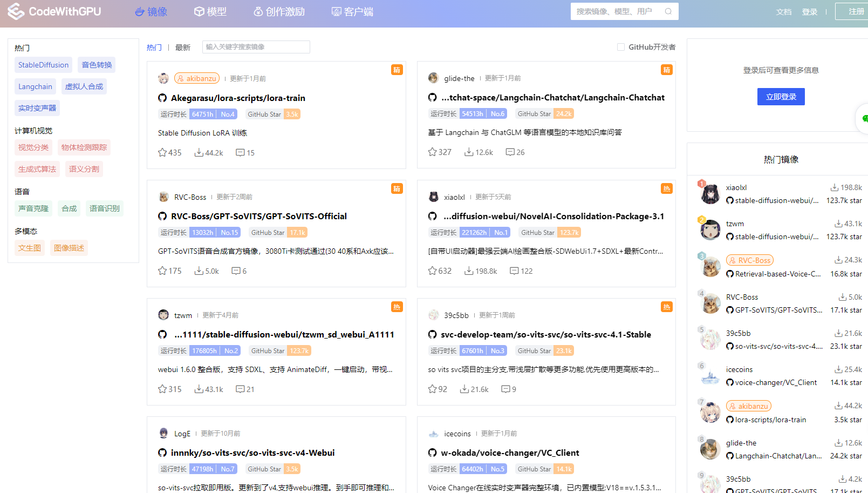The image size is (868, 493).
Task: Click the 精 badge on lora-train card
Action: click(x=397, y=70)
